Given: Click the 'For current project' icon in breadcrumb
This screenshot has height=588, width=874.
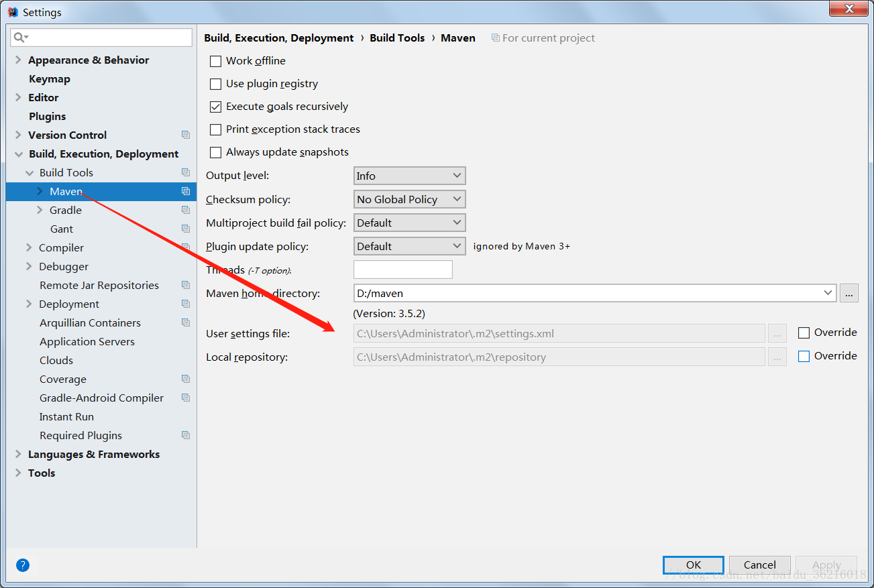Looking at the screenshot, I should click(x=495, y=38).
